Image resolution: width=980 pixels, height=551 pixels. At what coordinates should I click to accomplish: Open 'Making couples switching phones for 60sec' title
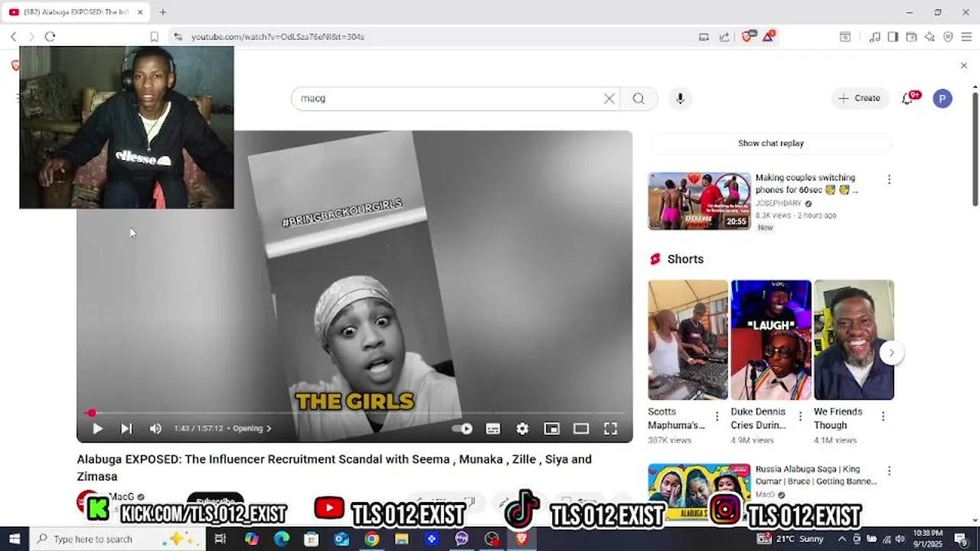click(x=805, y=184)
